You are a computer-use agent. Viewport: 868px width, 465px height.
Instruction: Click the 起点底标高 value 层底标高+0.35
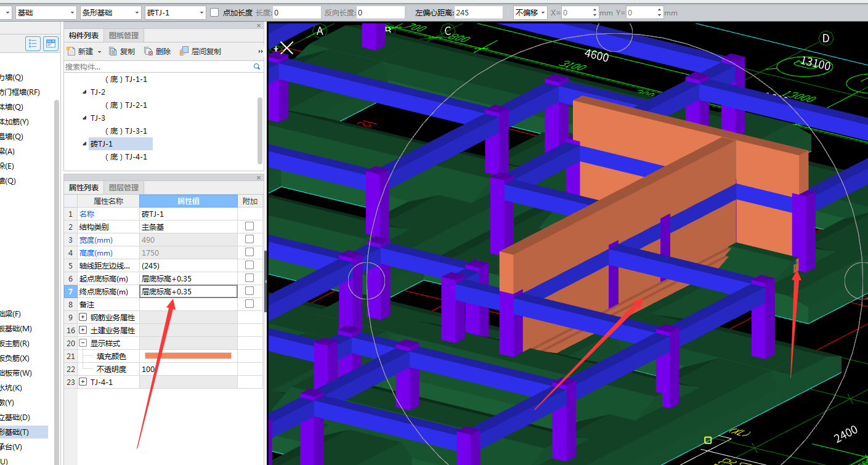tap(188, 278)
